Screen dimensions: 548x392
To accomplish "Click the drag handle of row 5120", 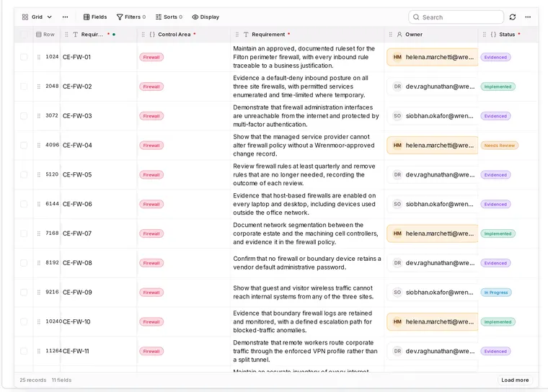I will tap(39, 174).
